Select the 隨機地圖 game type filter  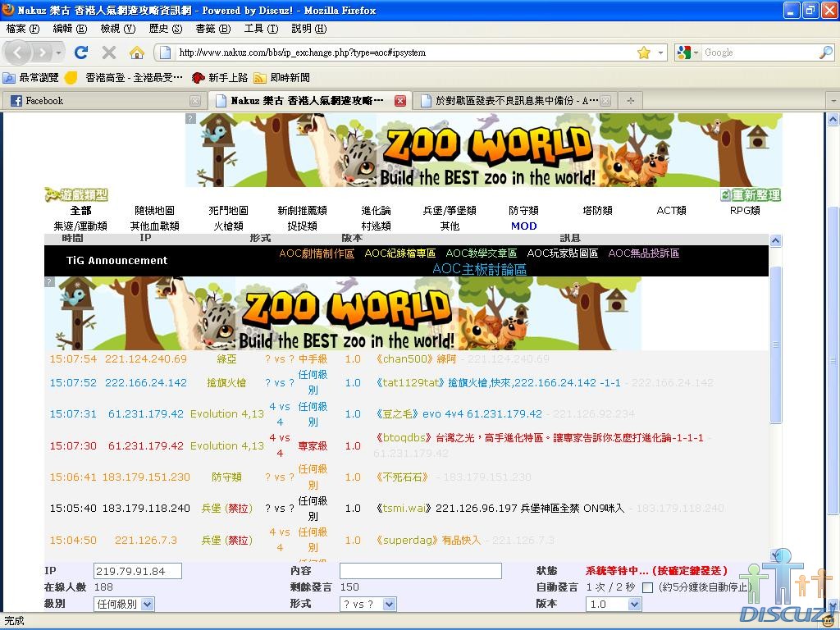pyautogui.click(x=154, y=211)
